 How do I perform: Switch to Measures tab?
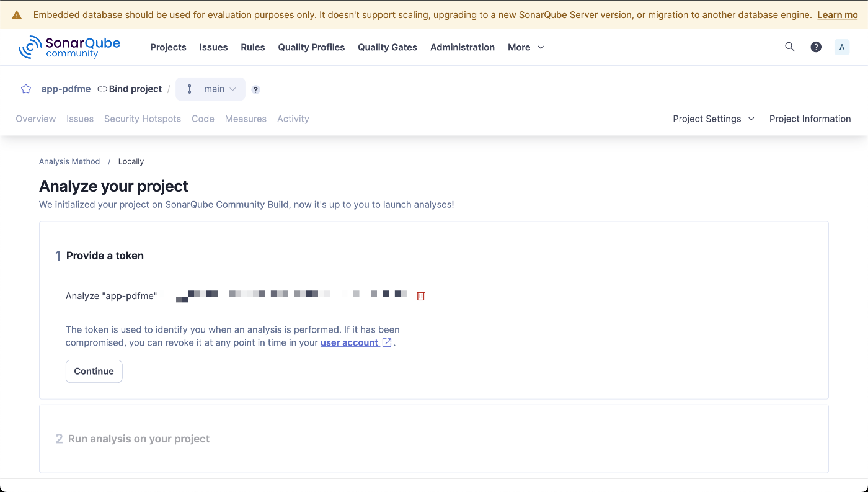(x=246, y=119)
